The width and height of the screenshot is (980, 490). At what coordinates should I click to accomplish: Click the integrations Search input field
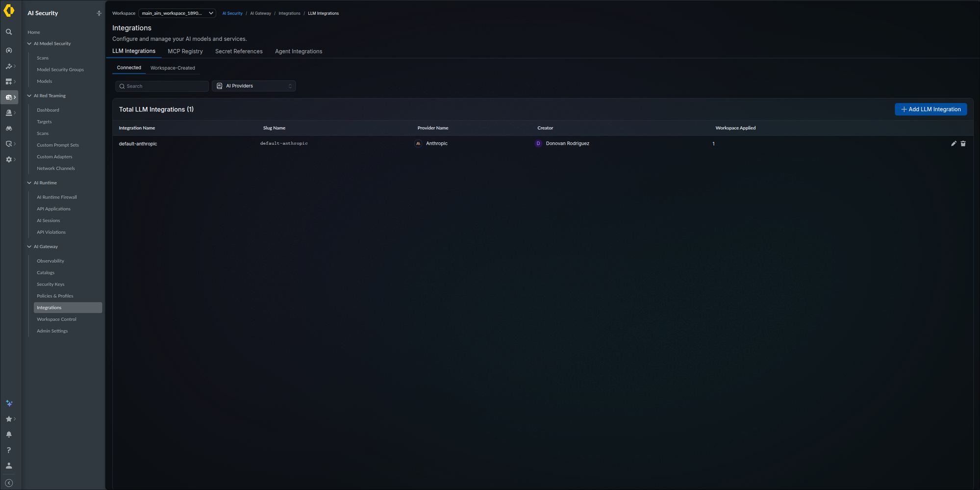click(x=162, y=86)
